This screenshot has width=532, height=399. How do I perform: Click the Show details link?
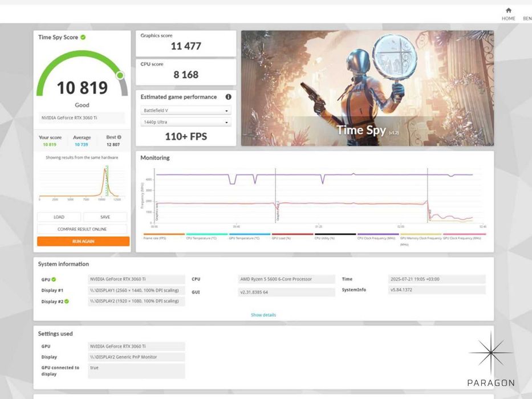263,315
